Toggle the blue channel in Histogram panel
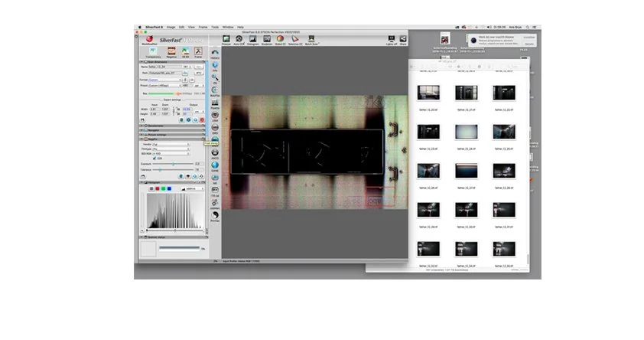Viewport: 644px width, 340px height. tap(169, 188)
